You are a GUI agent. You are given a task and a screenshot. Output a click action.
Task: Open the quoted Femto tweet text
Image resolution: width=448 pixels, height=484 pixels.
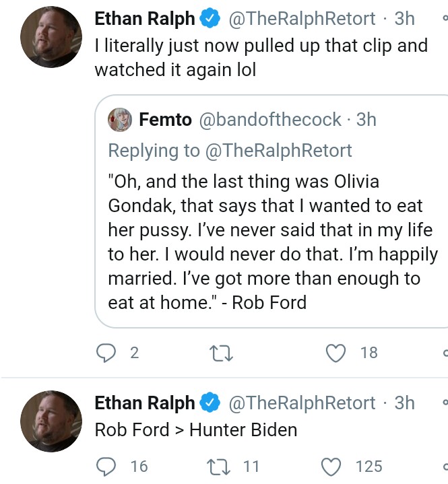point(273,242)
